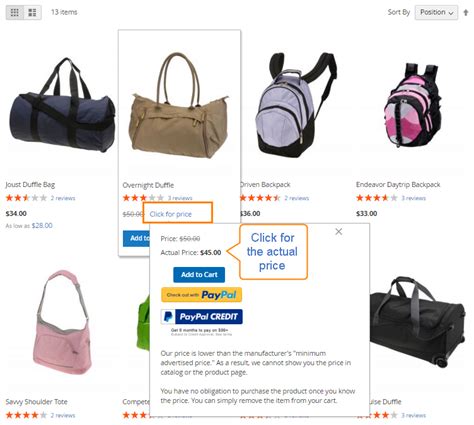474x425 pixels.
Task: Open the Savvy Shoulder Tote image
Action: click(62, 322)
